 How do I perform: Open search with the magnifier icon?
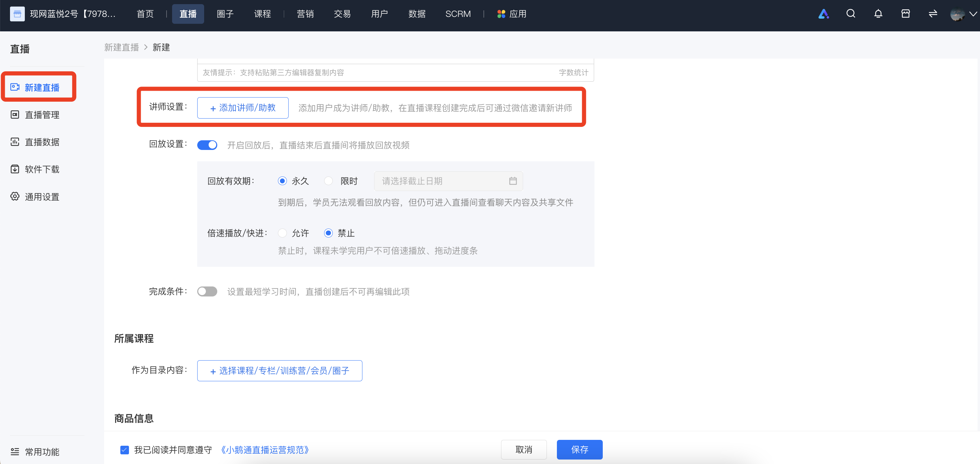pos(851,14)
